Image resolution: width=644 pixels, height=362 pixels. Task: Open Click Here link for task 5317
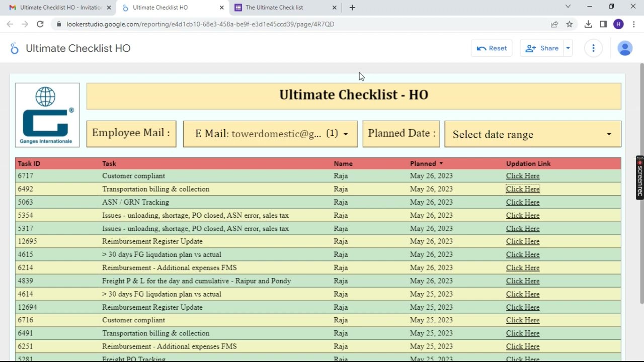click(x=523, y=228)
